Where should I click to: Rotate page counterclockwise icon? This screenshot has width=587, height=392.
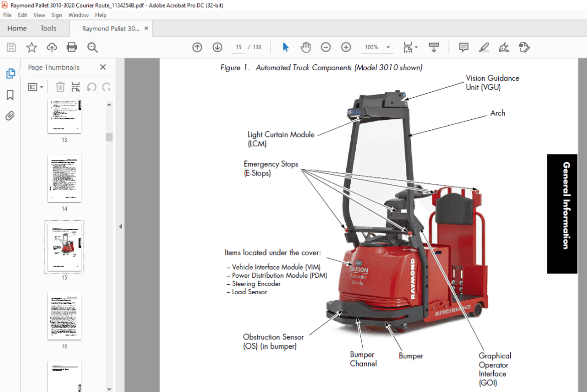91,87
